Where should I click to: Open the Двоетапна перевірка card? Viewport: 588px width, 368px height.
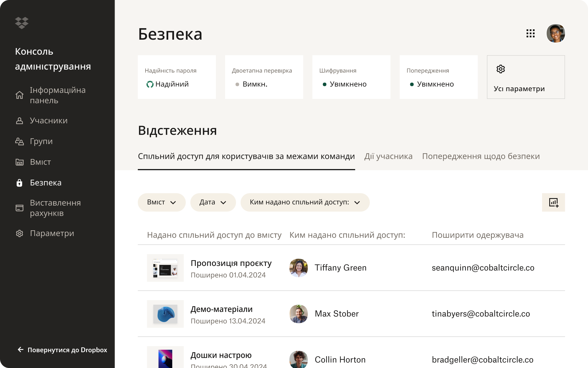(x=264, y=77)
